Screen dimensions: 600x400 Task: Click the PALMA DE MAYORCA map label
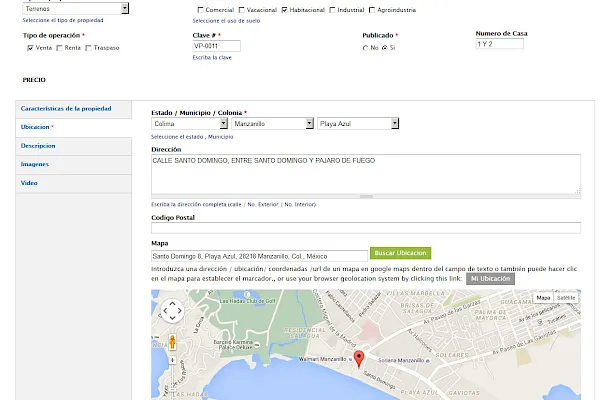pyautogui.click(x=491, y=315)
